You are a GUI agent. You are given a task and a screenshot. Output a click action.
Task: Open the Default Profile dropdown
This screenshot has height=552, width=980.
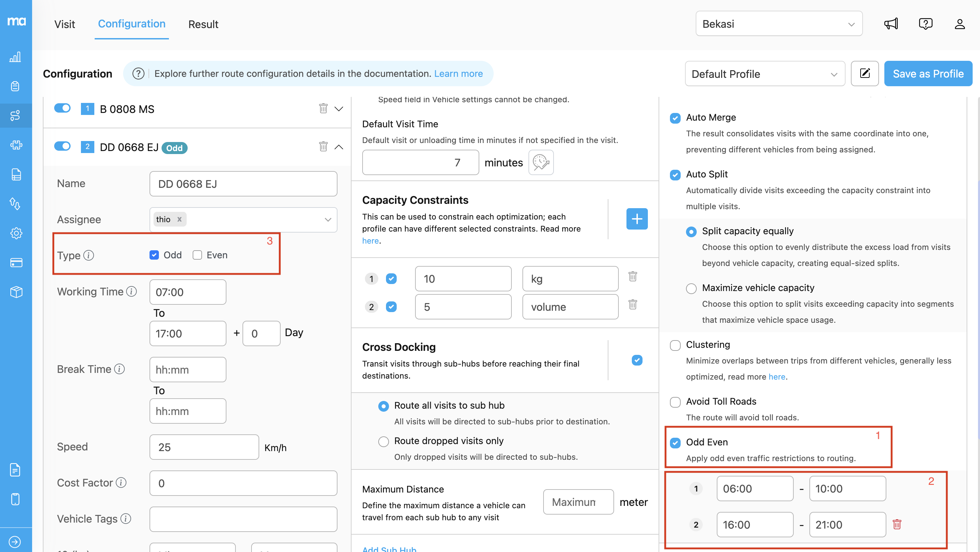tap(764, 74)
